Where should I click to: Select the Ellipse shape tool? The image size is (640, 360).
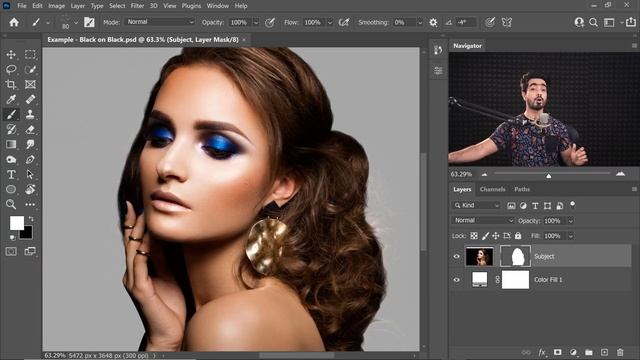pos(11,189)
